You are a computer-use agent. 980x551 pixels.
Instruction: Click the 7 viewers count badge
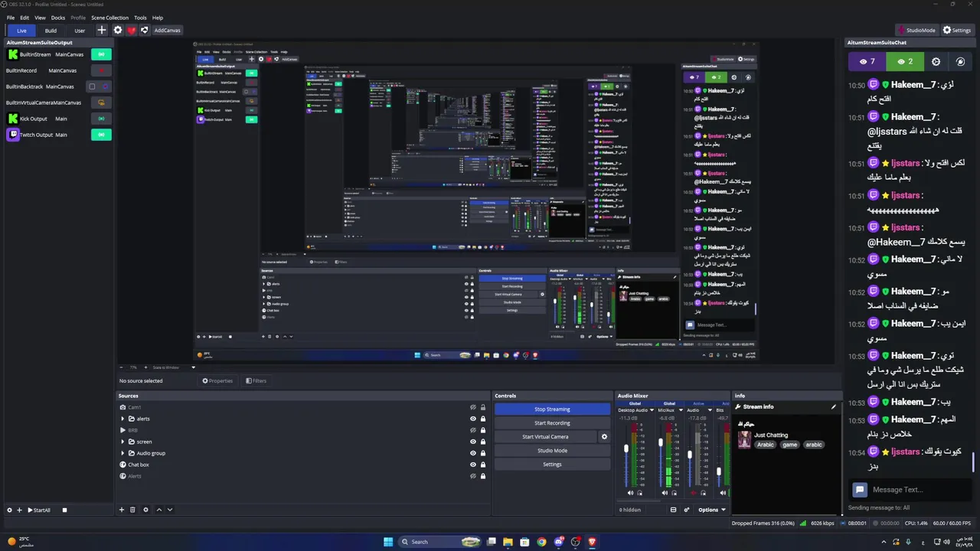(x=867, y=61)
